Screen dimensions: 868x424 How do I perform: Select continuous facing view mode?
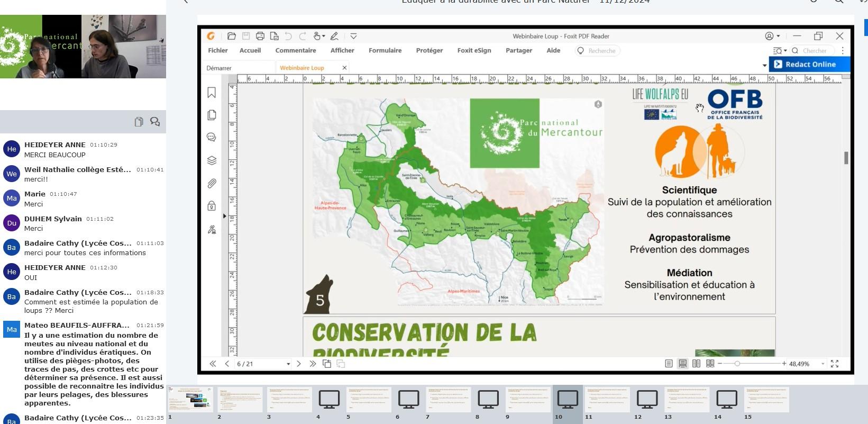pyautogui.click(x=710, y=364)
